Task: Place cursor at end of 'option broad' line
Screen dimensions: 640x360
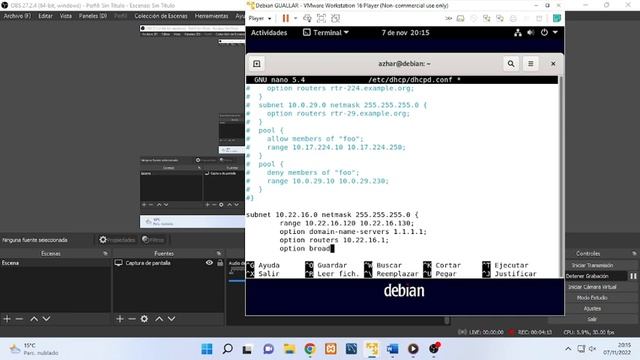Action: pyautogui.click(x=333, y=249)
